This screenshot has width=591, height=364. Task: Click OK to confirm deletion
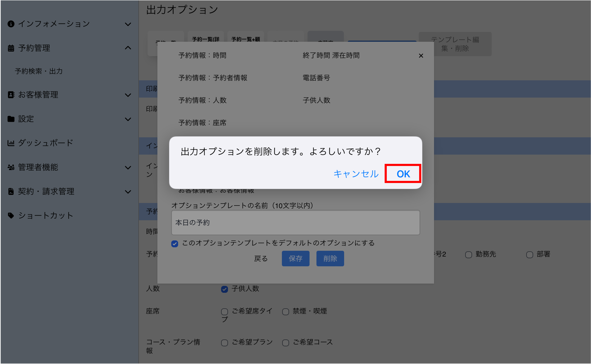[x=403, y=174]
